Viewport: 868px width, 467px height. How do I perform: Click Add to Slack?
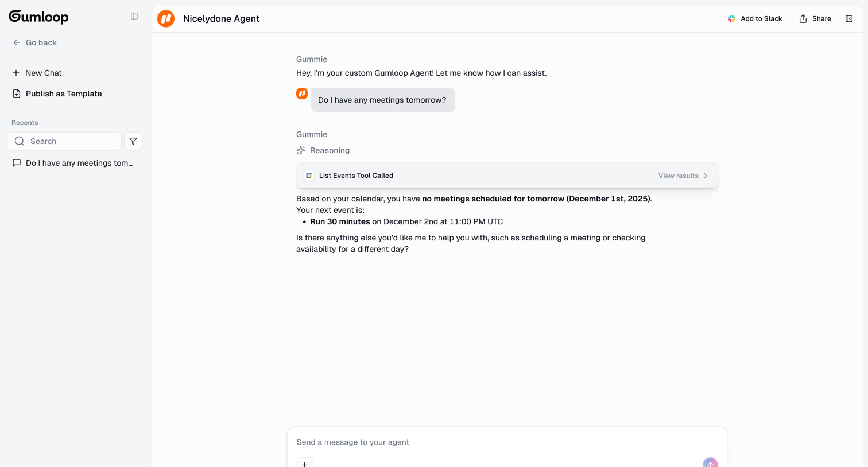pos(754,19)
